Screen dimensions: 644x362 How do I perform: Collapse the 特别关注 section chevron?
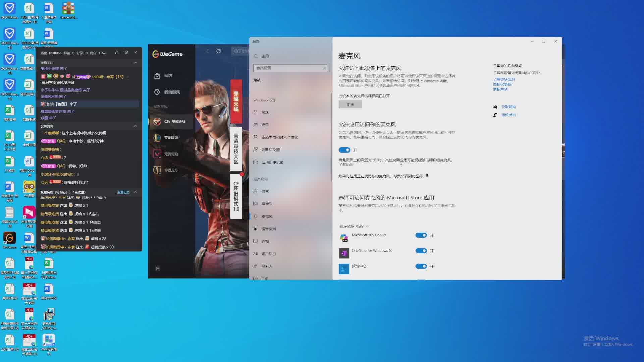[x=135, y=63]
